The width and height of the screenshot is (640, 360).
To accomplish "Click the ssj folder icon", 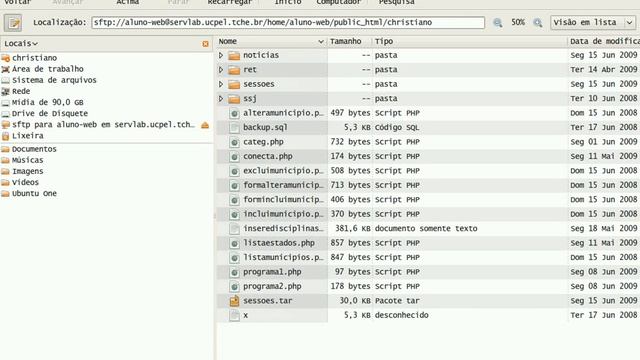I will pyautogui.click(x=234, y=99).
